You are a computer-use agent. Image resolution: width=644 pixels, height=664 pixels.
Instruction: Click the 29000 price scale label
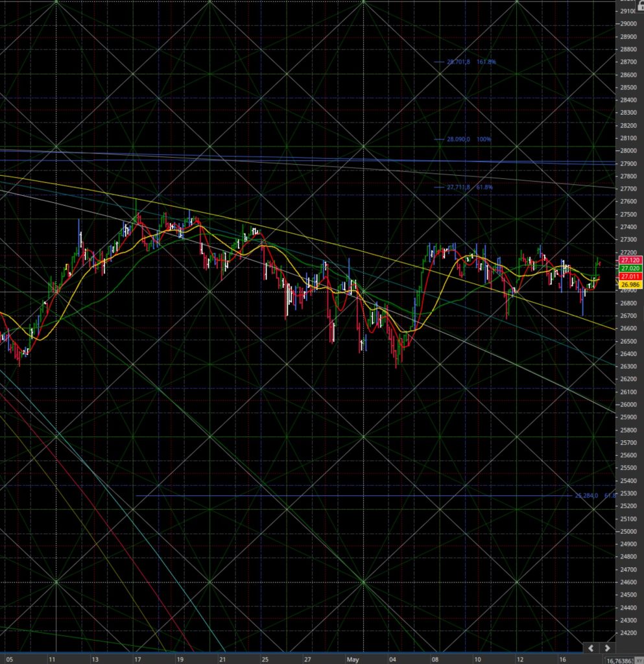click(x=628, y=24)
